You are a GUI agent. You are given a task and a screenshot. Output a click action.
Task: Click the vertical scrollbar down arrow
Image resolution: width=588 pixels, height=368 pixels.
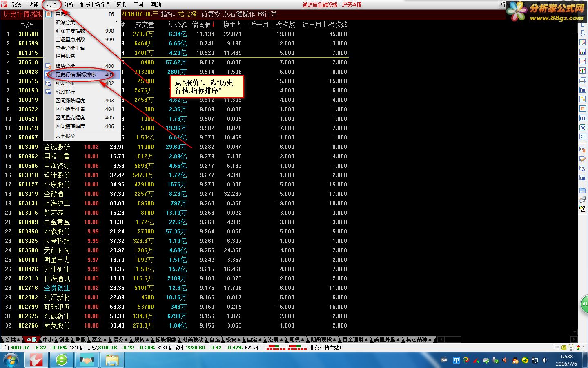(575, 332)
